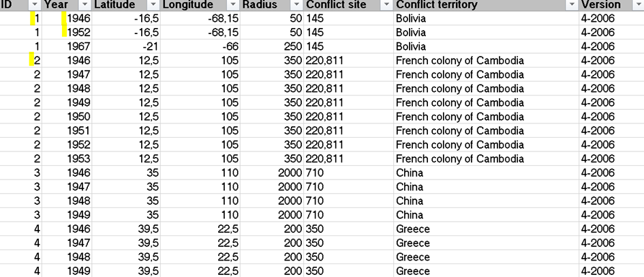Open the Conflict territory filter dropdown

pyautogui.click(x=572, y=5)
